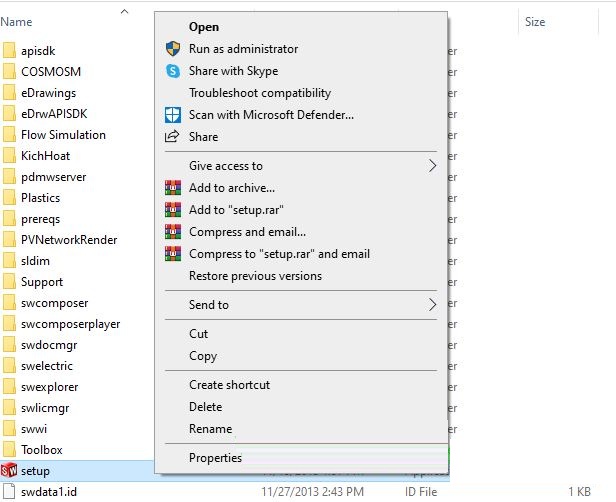Toggle sort direction arrow above Name column
The height and width of the screenshot is (502, 616).
[125, 11]
